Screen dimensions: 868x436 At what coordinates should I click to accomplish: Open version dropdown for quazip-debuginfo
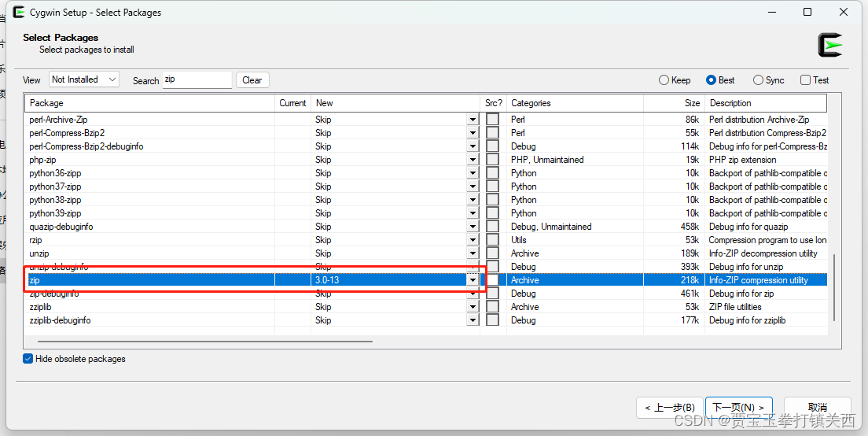tap(473, 227)
